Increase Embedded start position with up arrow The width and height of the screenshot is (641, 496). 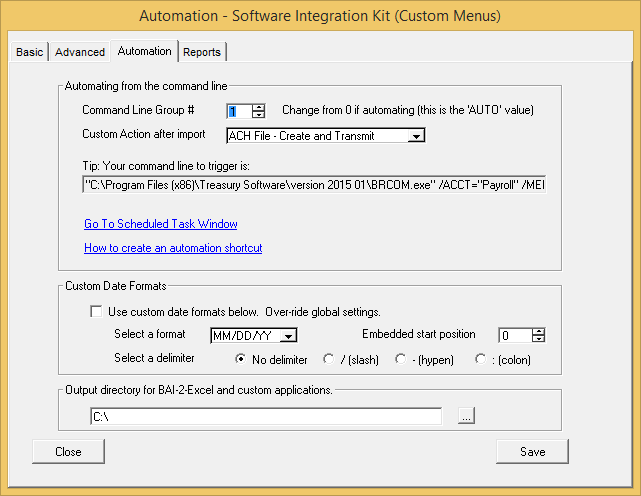(539, 332)
